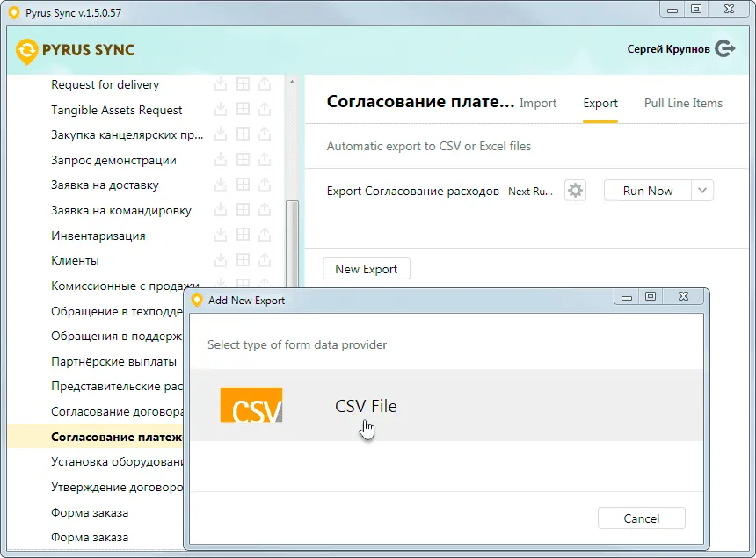Click the form list scrollbar up arrow
Screen dimensions: 756x558
click(292, 82)
